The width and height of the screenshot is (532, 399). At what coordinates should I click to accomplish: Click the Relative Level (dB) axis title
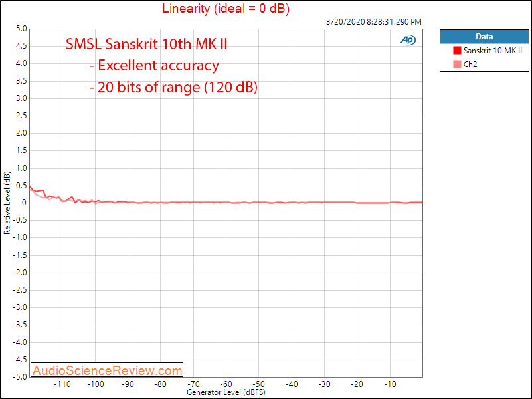(x=7, y=203)
